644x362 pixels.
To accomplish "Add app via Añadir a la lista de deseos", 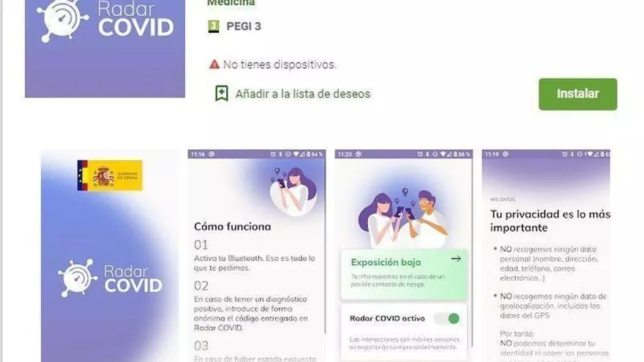I will click(x=303, y=94).
